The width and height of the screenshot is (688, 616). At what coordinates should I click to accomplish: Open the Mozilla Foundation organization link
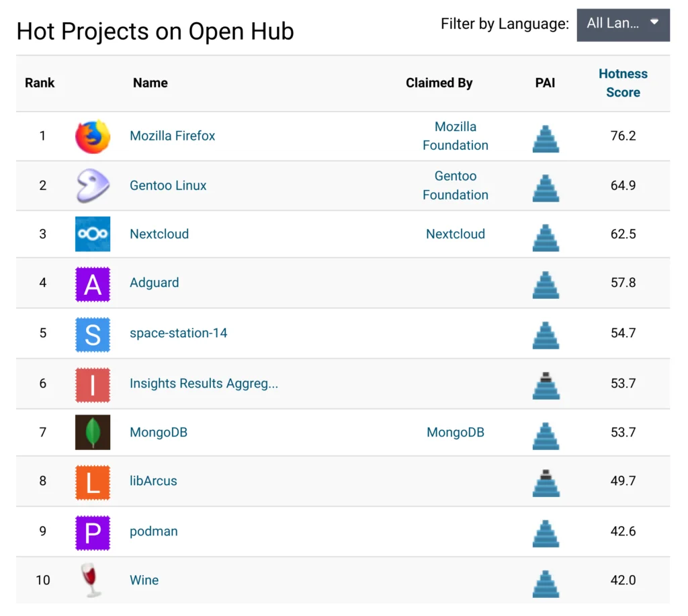click(x=456, y=136)
